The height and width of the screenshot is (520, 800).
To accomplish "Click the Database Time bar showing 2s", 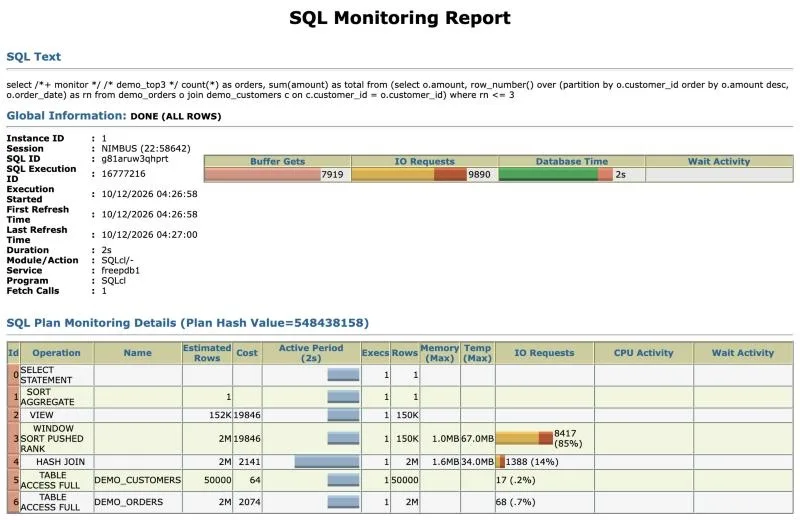I will point(556,175).
